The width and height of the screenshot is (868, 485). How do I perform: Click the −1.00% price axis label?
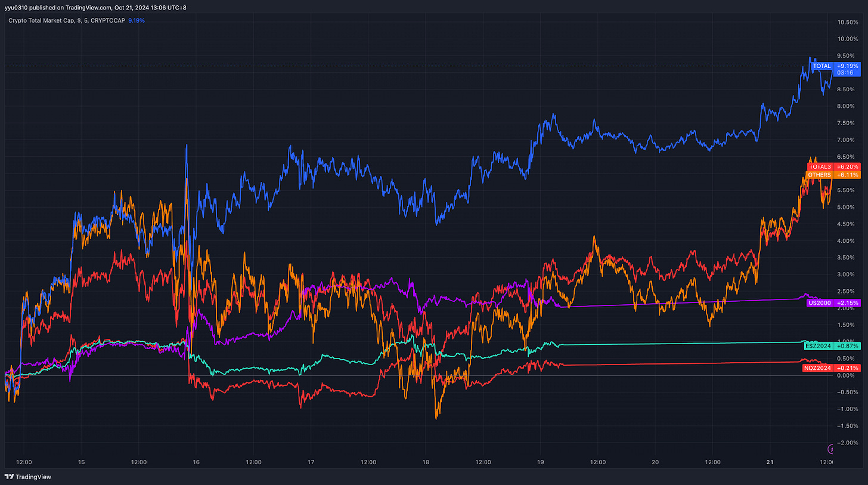pyautogui.click(x=847, y=409)
